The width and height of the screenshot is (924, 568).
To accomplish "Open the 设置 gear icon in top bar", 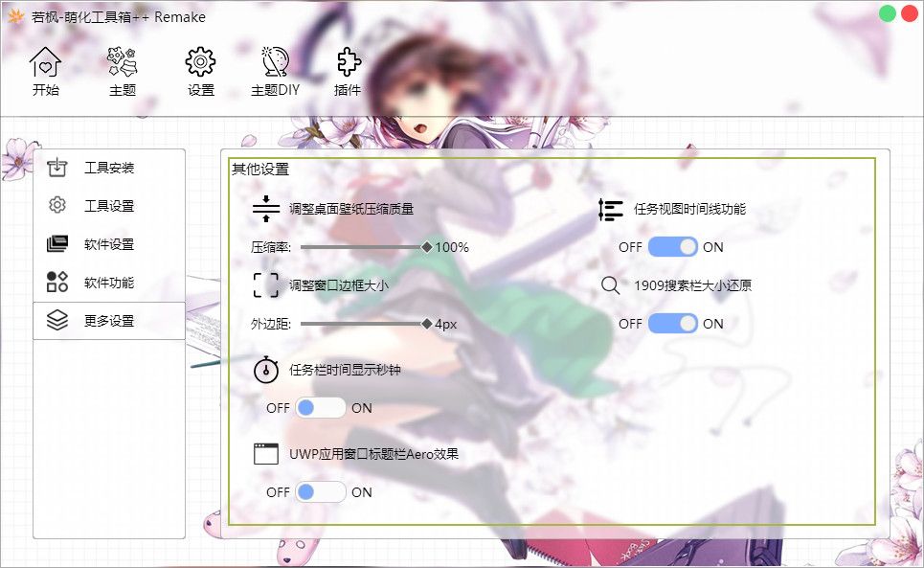I will point(200,62).
